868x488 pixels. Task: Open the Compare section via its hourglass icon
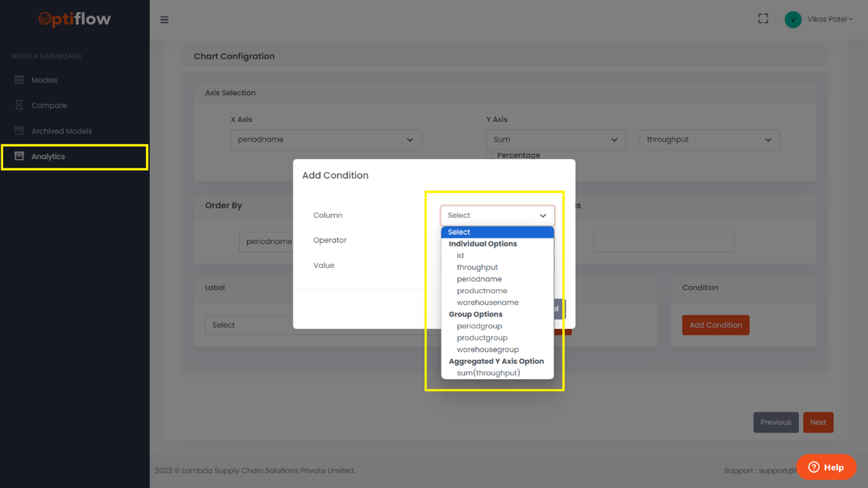coord(20,105)
